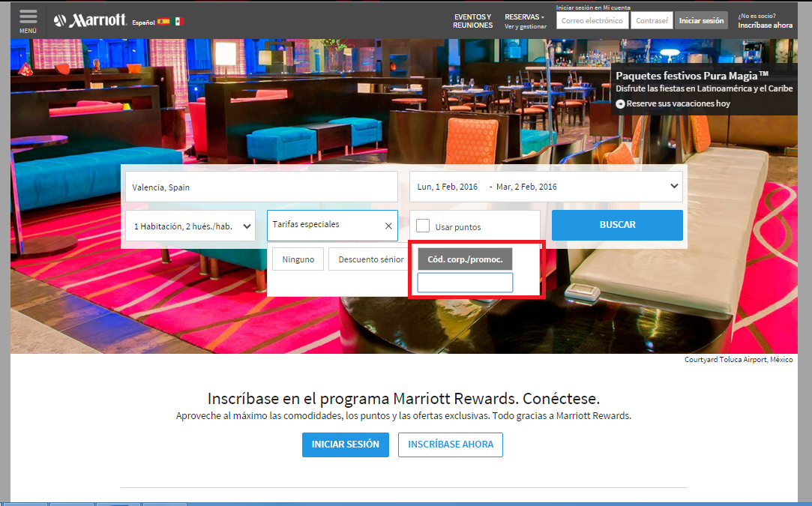Check the Usar puntos checkbox
The width and height of the screenshot is (812, 506).
(x=423, y=226)
